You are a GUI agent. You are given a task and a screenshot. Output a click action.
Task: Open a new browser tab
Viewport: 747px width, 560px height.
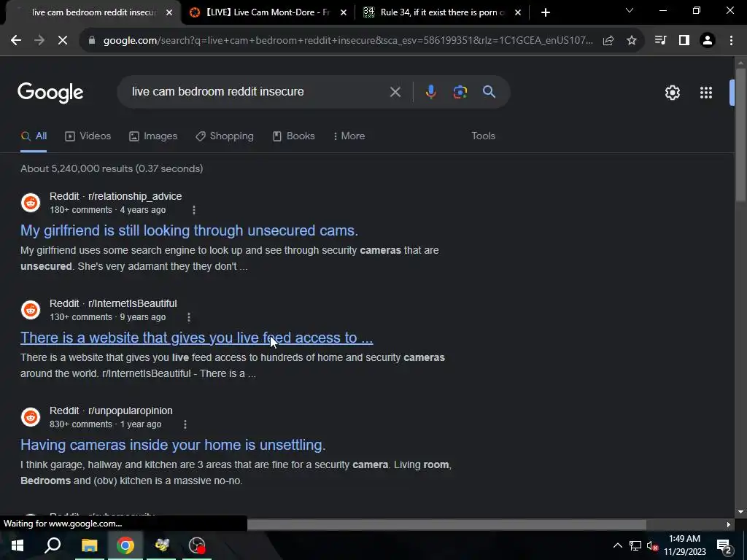tap(546, 12)
